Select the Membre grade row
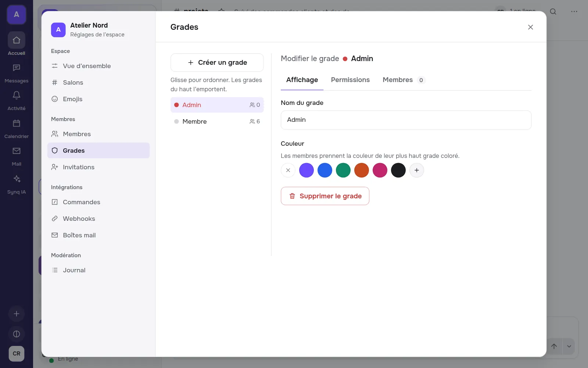This screenshot has height=368, width=588. click(217, 121)
